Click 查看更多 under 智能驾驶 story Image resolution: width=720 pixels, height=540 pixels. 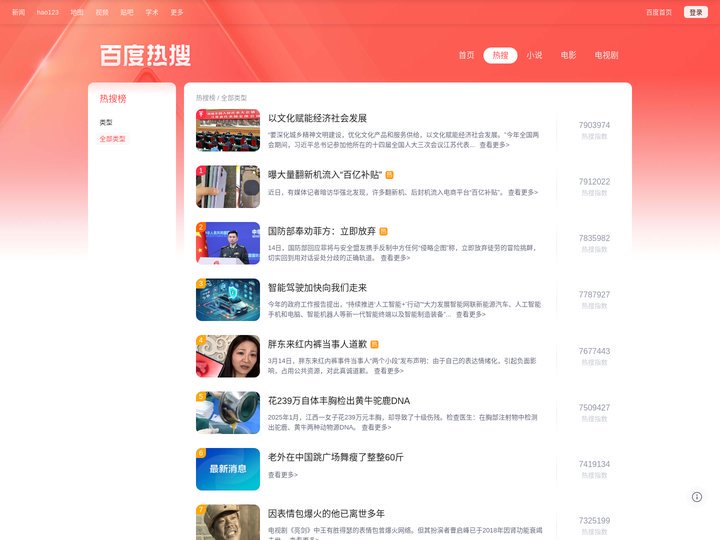pyautogui.click(x=471, y=315)
